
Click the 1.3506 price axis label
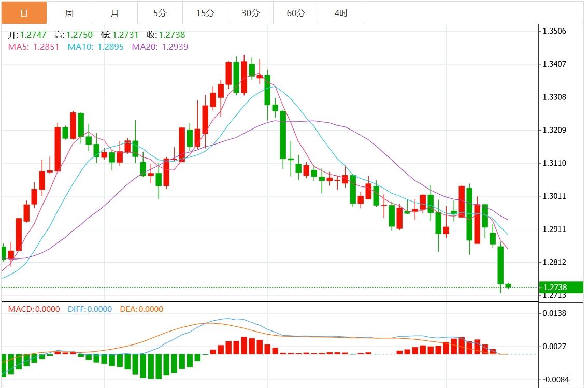[x=554, y=31]
